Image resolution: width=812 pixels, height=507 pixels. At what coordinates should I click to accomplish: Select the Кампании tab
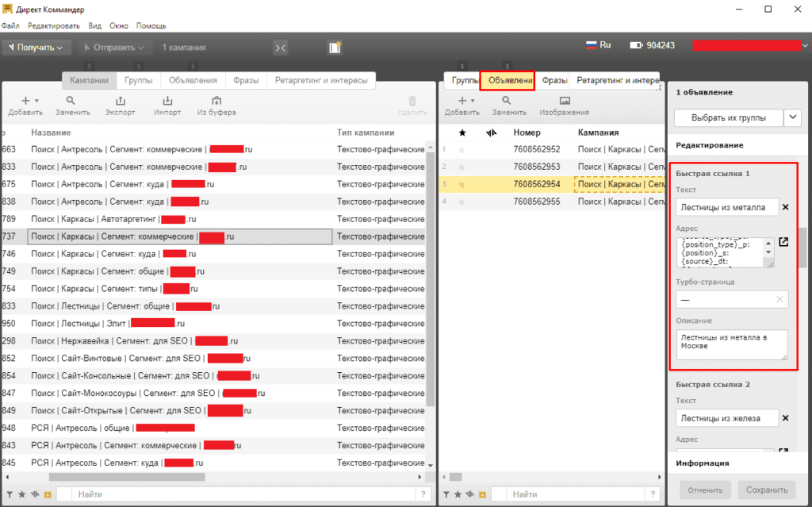pos(89,80)
